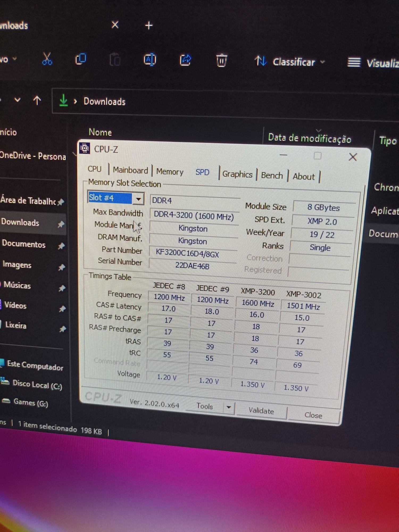This screenshot has height=532, width=399.
Task: Click the Share icon in Explorer toolbar
Action: click(x=185, y=60)
